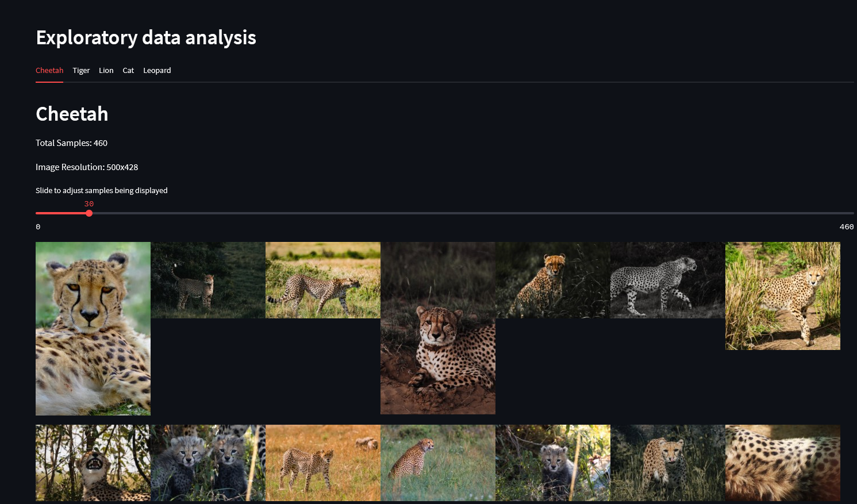Open the collared cheetah lying on dirt
Screen dimensions: 857x504
[x=438, y=328]
